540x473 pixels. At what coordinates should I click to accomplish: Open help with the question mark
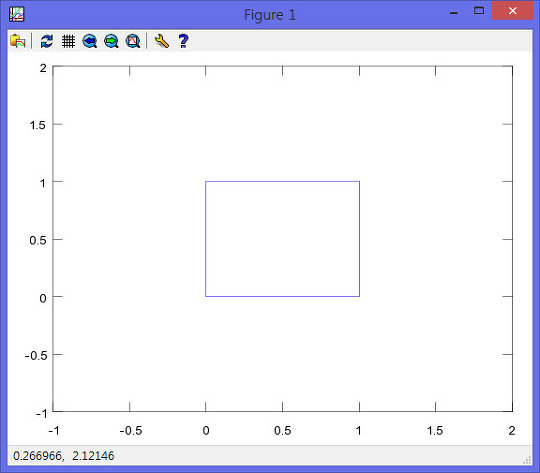click(183, 41)
